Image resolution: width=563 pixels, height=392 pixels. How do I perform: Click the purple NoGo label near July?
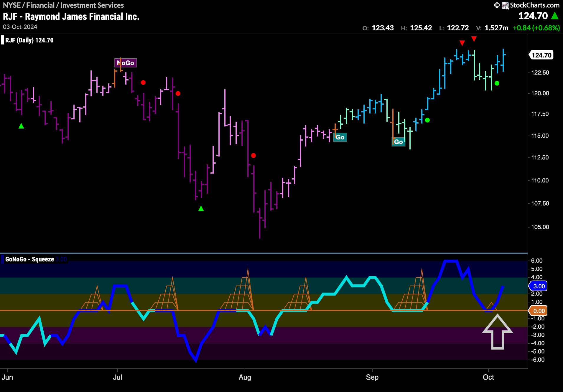[x=126, y=63]
